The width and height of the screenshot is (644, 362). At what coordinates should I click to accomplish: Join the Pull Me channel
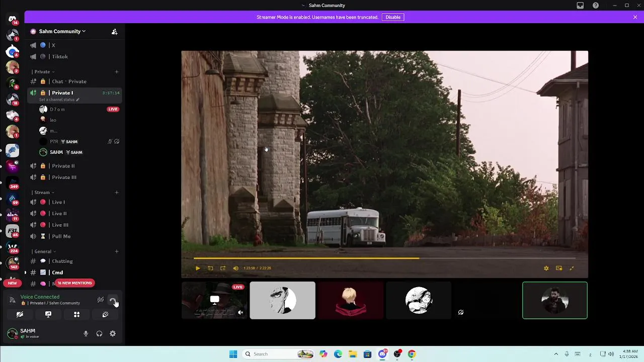74,236
